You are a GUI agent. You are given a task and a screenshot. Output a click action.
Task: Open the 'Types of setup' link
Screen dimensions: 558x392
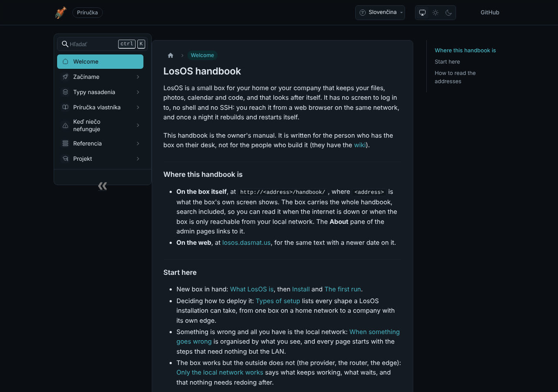point(278,301)
